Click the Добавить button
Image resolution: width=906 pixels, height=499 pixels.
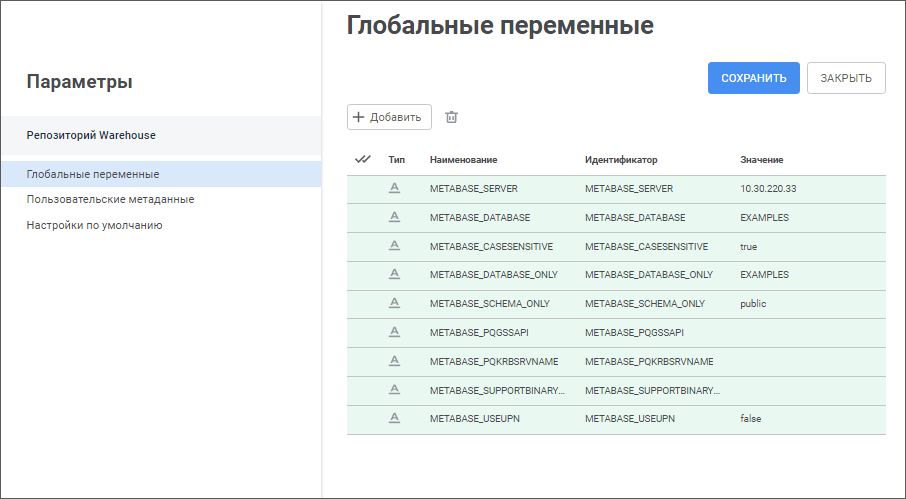coord(389,117)
